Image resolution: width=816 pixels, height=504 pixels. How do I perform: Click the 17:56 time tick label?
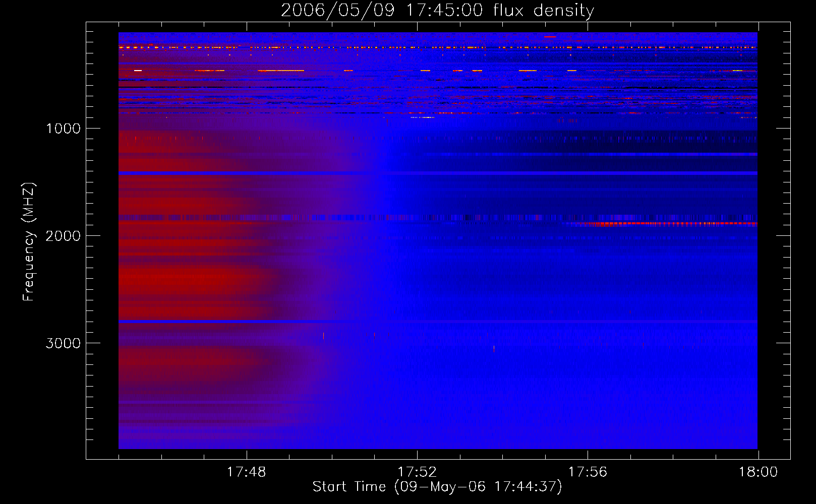pyautogui.click(x=588, y=472)
